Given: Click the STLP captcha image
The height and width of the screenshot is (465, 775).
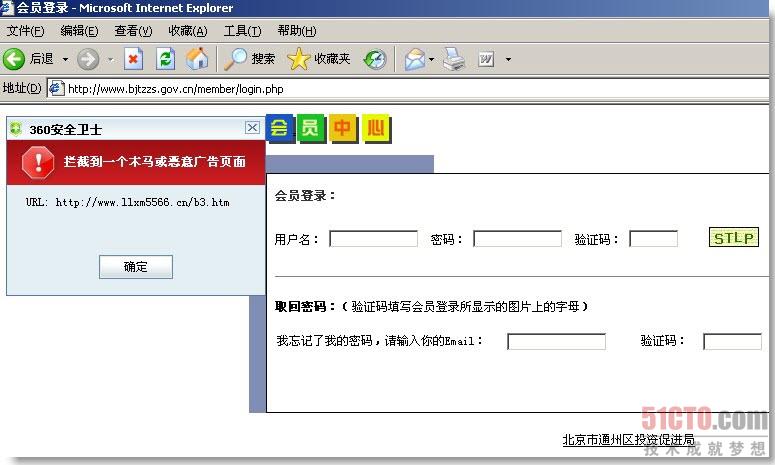Looking at the screenshot, I should click(733, 238).
